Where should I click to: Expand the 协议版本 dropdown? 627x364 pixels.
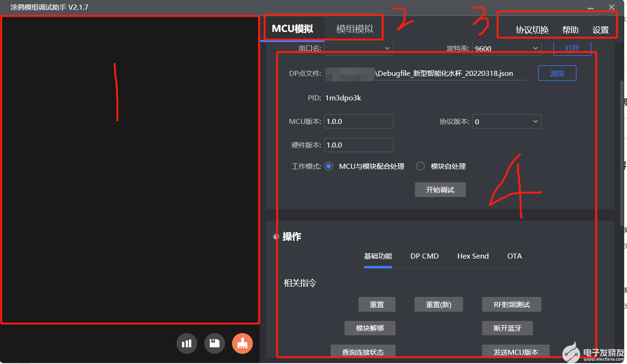click(x=507, y=122)
